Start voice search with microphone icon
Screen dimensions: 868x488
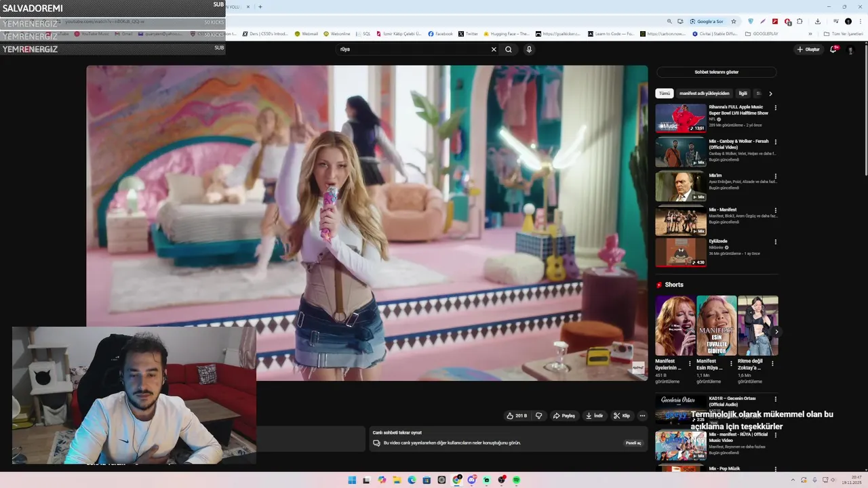529,49
